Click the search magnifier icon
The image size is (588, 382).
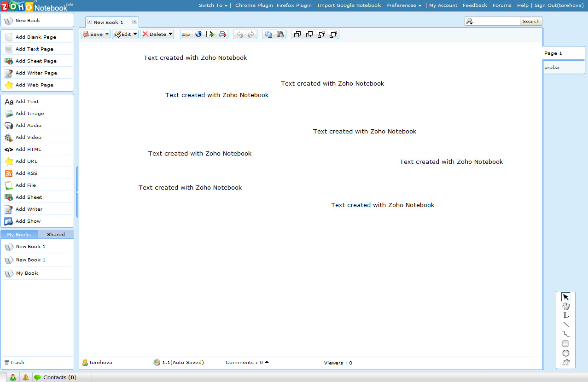469,21
